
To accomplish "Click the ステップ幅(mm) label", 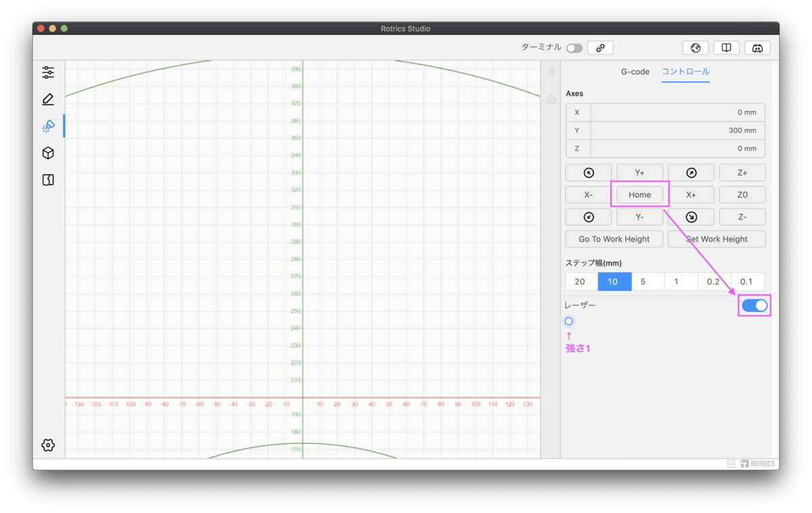I will click(x=593, y=263).
